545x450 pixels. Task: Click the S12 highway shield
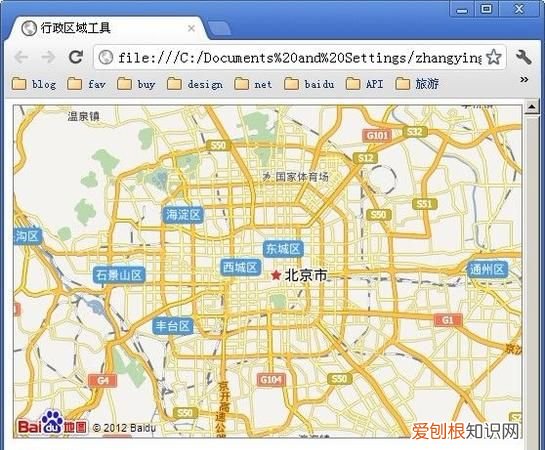(x=366, y=158)
